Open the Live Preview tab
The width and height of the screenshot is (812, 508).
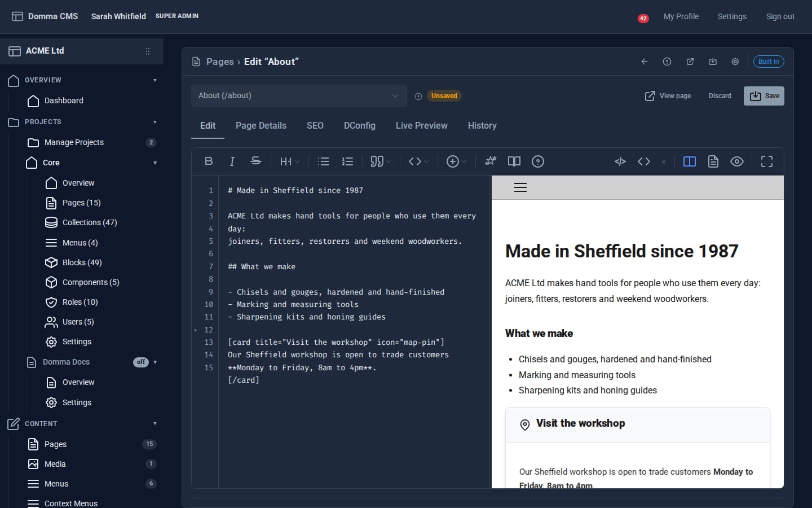tap(422, 126)
